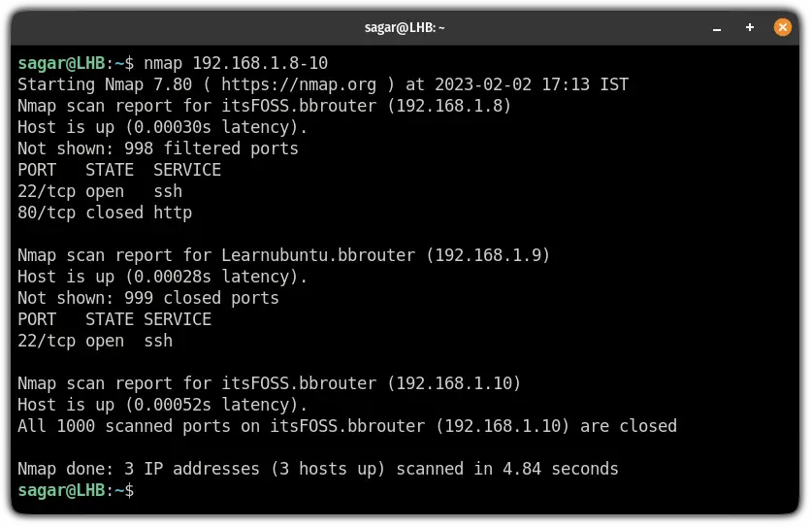Click the Learnubuntu.bbrouter hostname
This screenshot has width=812, height=527.
click(318, 255)
